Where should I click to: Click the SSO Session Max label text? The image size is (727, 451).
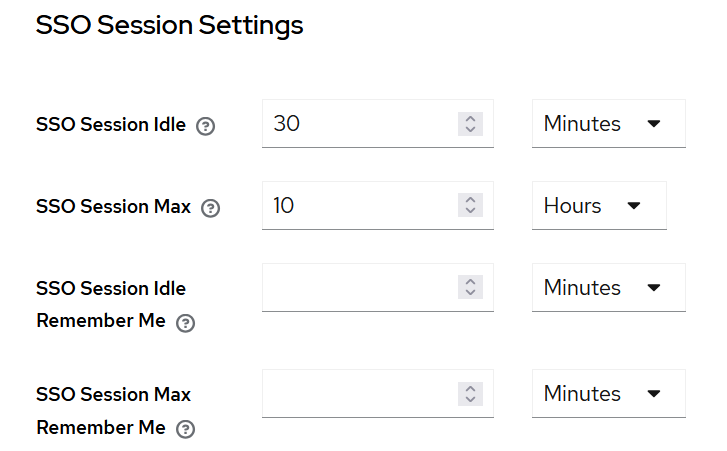tap(113, 207)
